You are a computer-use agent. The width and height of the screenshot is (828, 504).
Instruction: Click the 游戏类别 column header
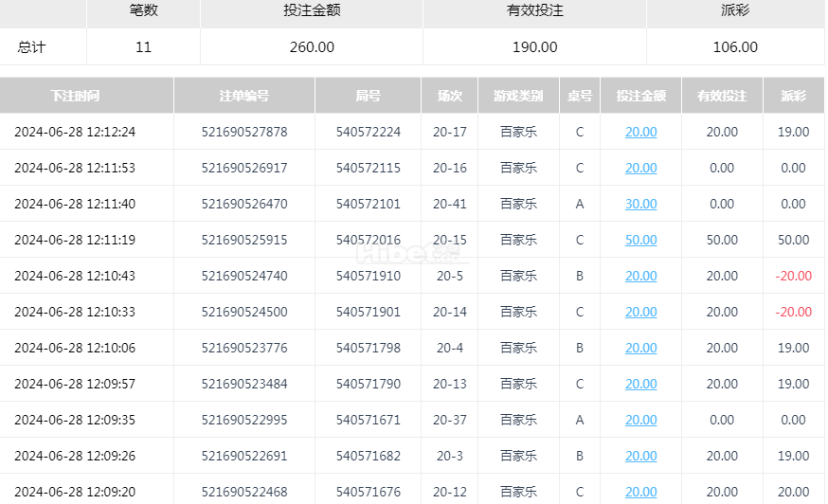point(518,96)
